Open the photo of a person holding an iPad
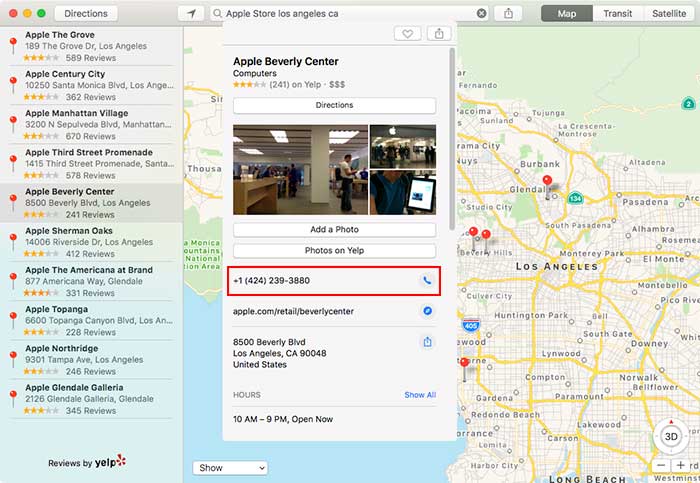The image size is (700, 483). [x=403, y=192]
